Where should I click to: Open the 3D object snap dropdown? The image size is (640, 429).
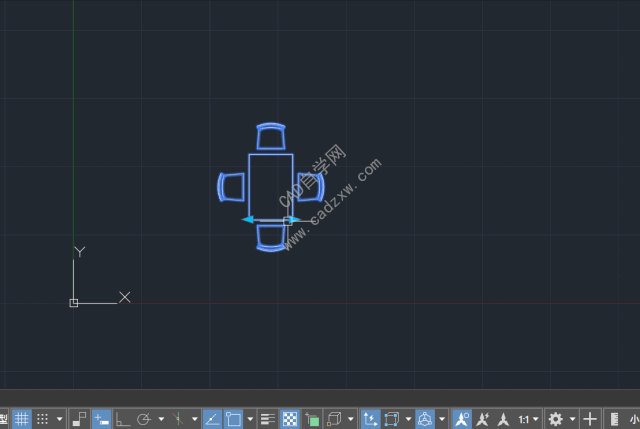(x=351, y=419)
